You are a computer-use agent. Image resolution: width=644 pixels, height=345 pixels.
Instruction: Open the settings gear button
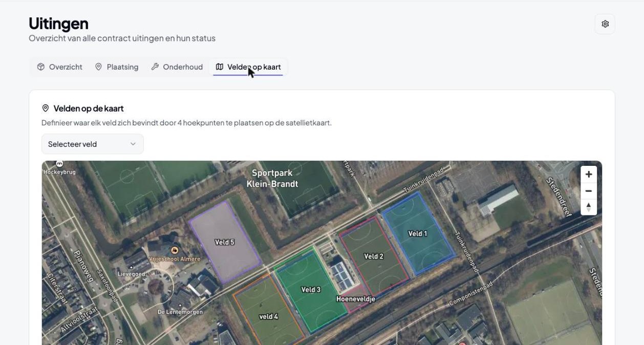tap(605, 24)
